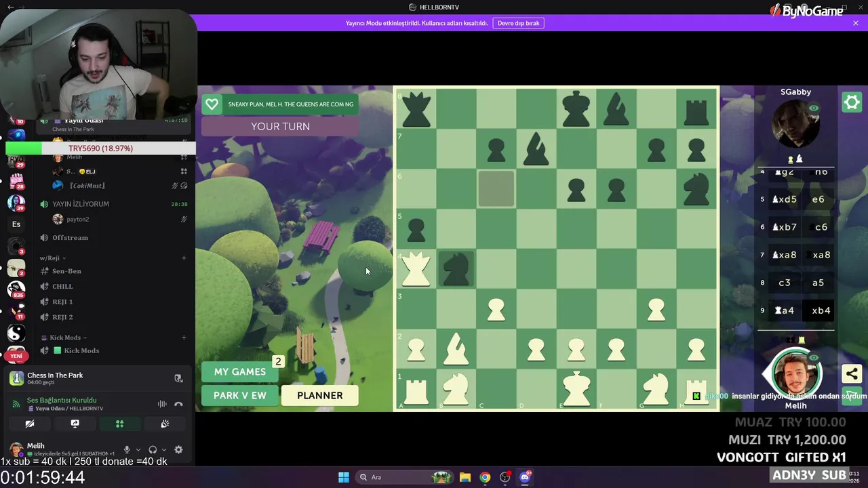Select the white rook on a1
Image resolution: width=868 pixels, height=488 pixels.
pos(416,391)
